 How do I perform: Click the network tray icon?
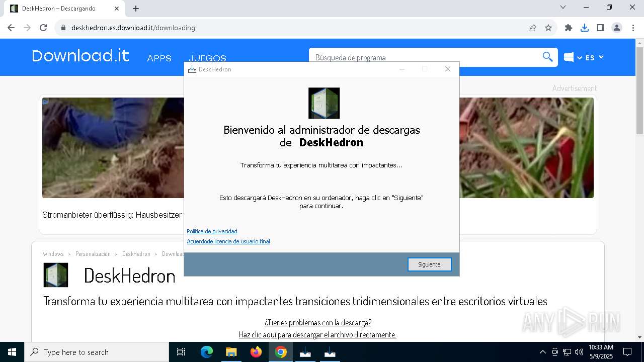[x=567, y=352]
